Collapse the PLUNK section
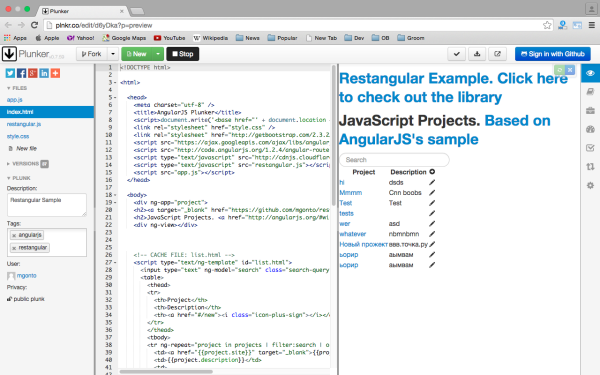600x375 pixels. coord(18,178)
